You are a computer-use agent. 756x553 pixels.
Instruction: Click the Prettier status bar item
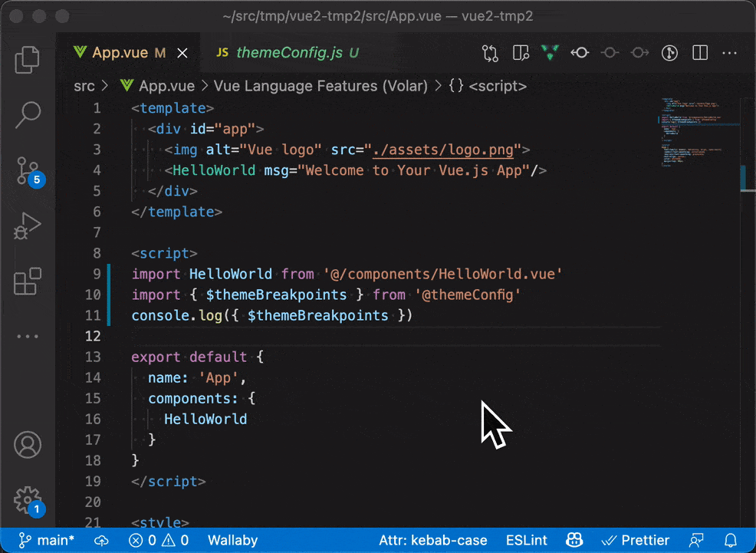coord(636,540)
